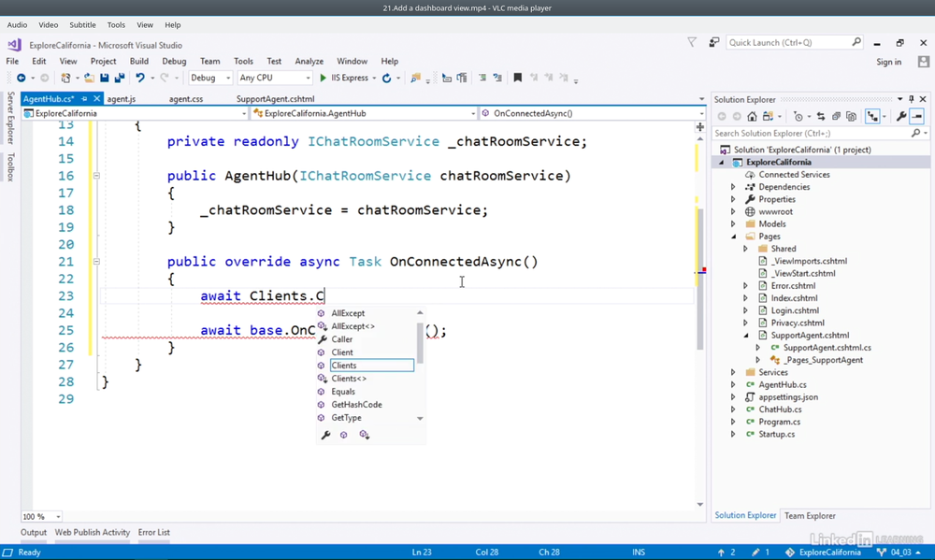Click the New Project toolbar icon
Image resolution: width=935 pixels, height=560 pixels.
click(65, 79)
